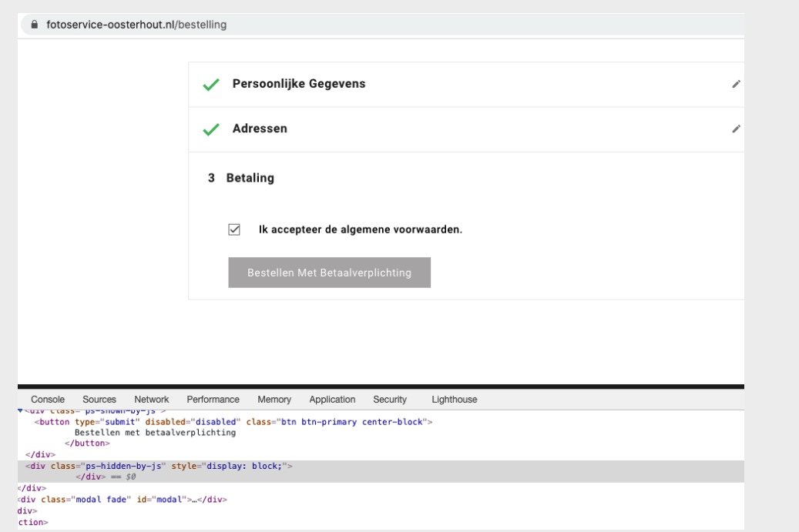The height and width of the screenshot is (532, 799).
Task: Click edit pencil for Persoonlijke Gegevens
Action: [736, 84]
